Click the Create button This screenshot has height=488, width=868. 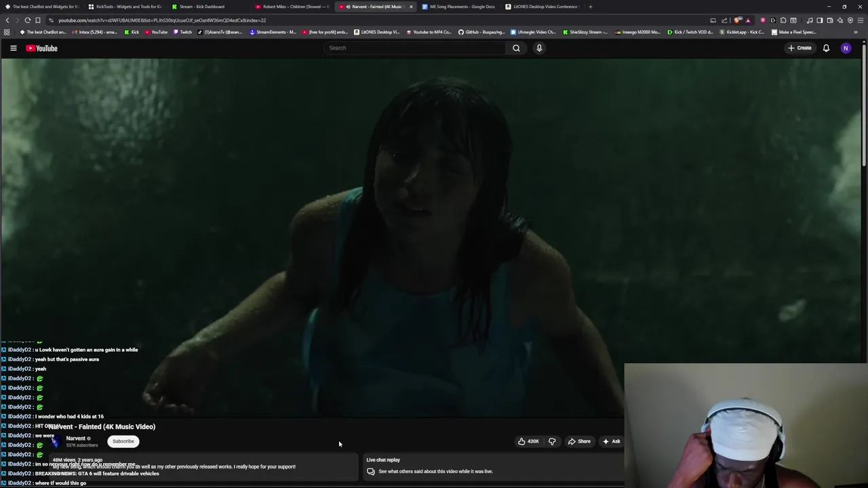[800, 48]
